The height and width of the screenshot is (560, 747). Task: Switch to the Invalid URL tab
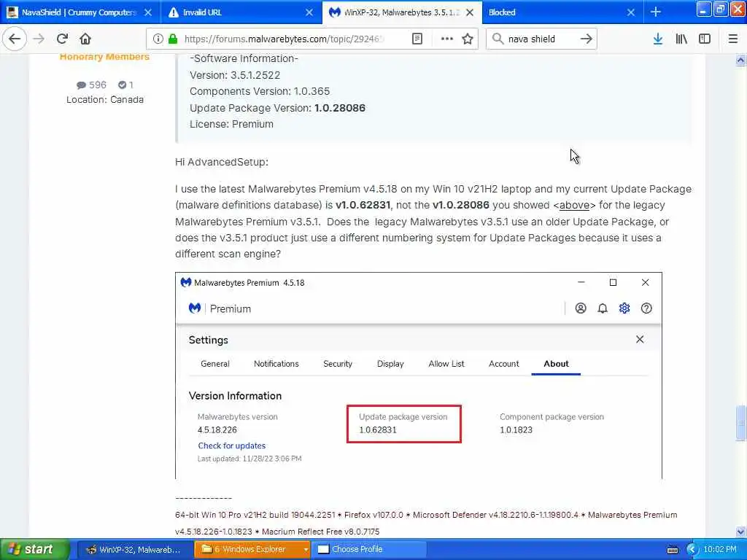point(241,12)
